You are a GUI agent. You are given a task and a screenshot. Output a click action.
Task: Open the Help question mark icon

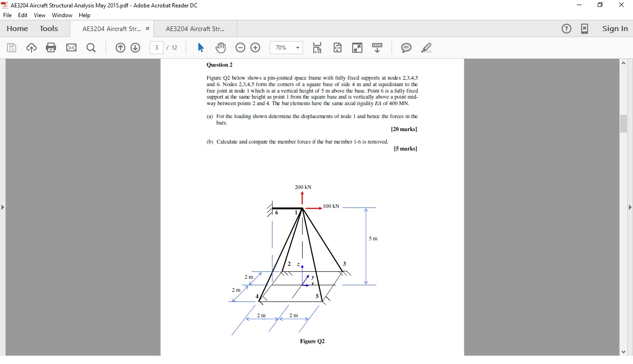pos(566,29)
